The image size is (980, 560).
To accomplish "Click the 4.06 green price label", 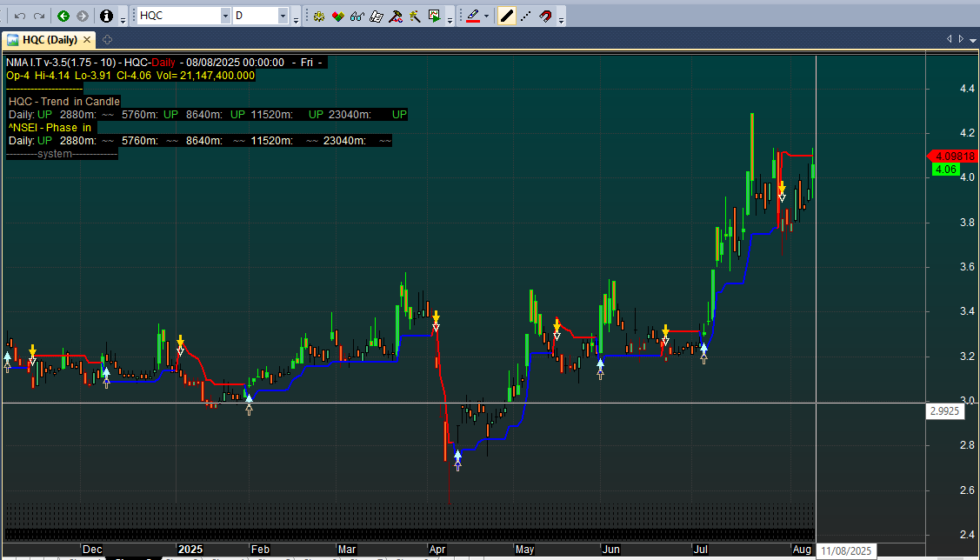I will pyautogui.click(x=945, y=170).
